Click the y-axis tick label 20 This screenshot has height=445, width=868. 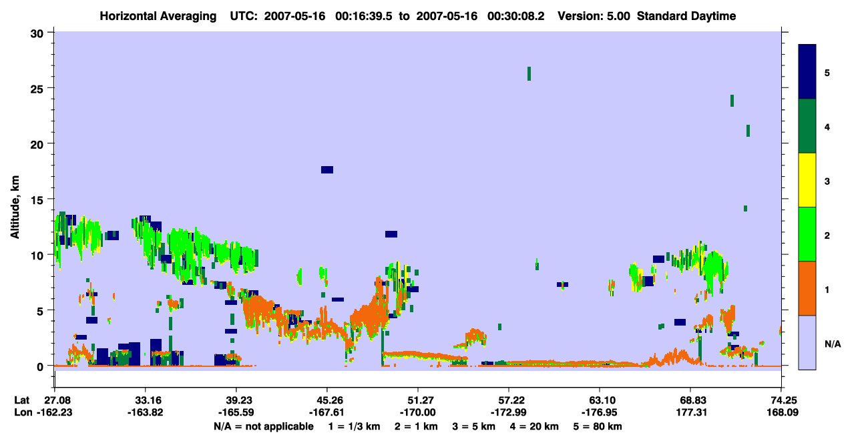(x=38, y=144)
